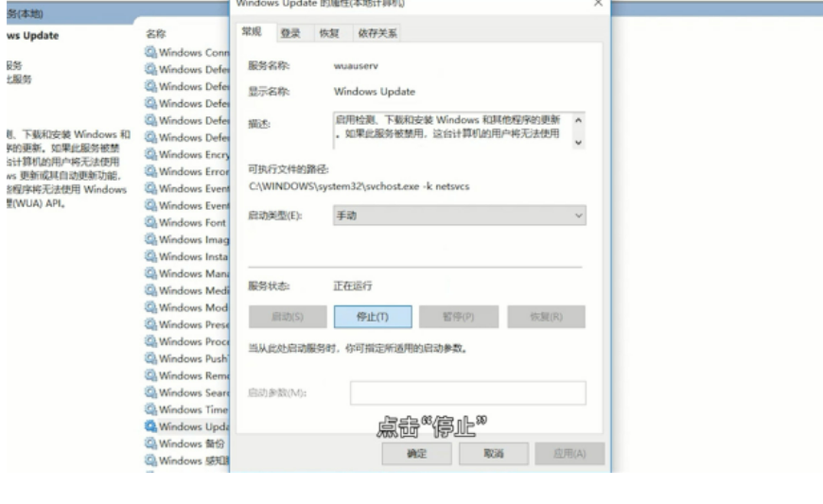
Task: Click the gear icon for Windows Prese service
Action: pyautogui.click(x=150, y=324)
